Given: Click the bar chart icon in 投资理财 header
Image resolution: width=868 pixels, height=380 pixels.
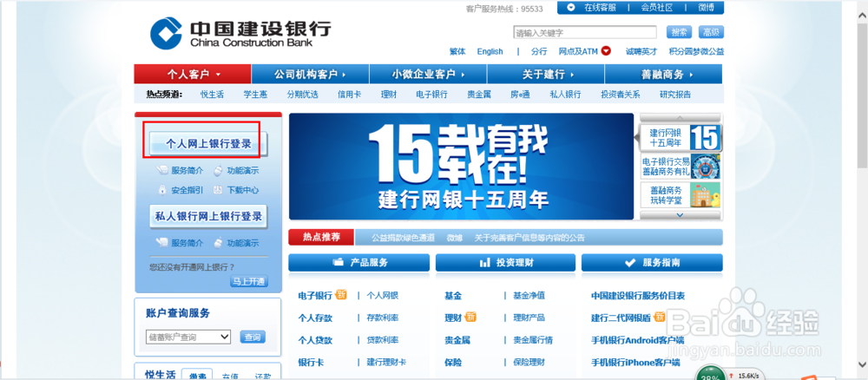Looking at the screenshot, I should [x=485, y=263].
